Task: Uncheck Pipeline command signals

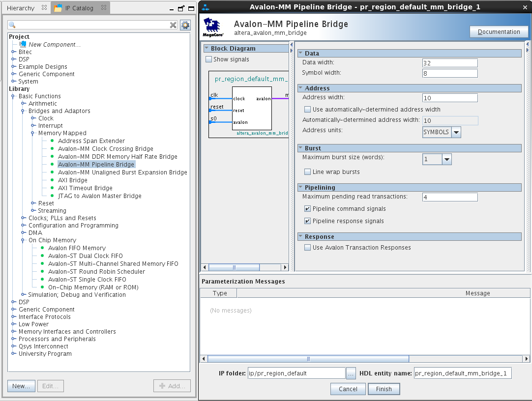Action: click(x=307, y=209)
